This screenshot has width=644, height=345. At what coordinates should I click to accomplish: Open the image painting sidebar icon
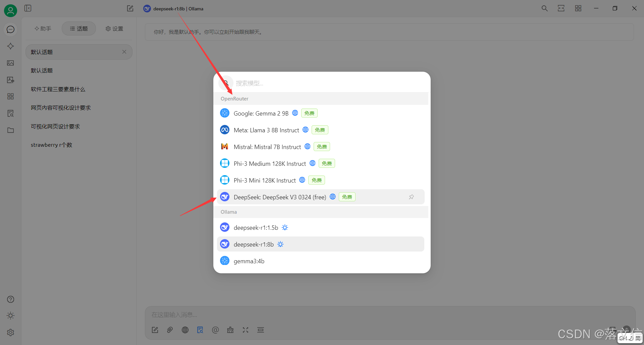(10, 63)
